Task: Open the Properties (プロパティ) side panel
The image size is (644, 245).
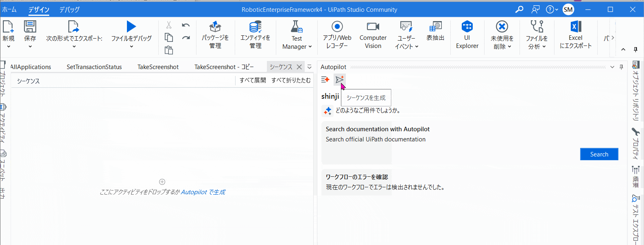Action: [x=635, y=143]
